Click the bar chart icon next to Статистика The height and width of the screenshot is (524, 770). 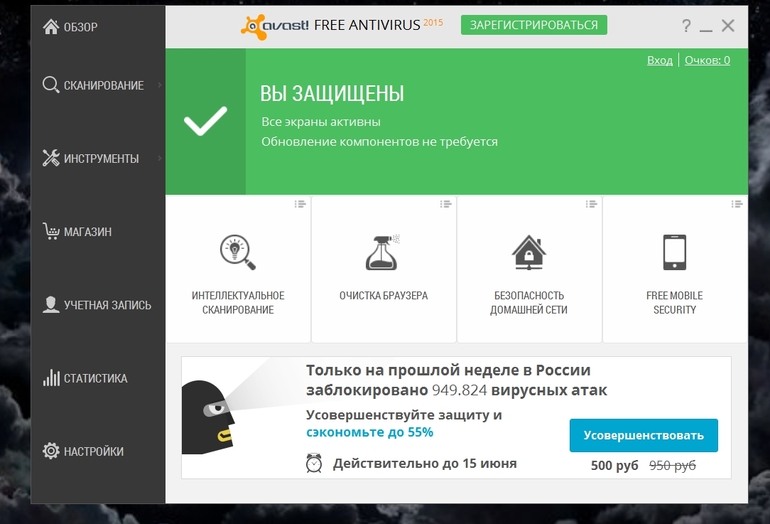(51, 378)
